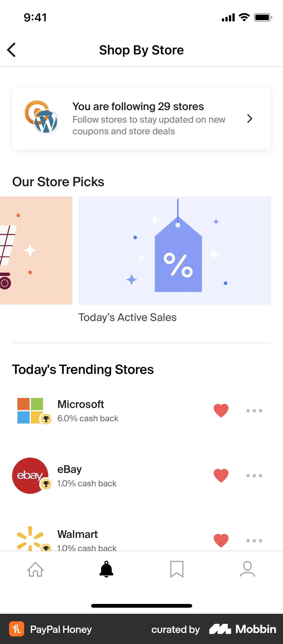The height and width of the screenshot is (644, 283).
Task: Tap the Microsoft store logo
Action: 30,411
